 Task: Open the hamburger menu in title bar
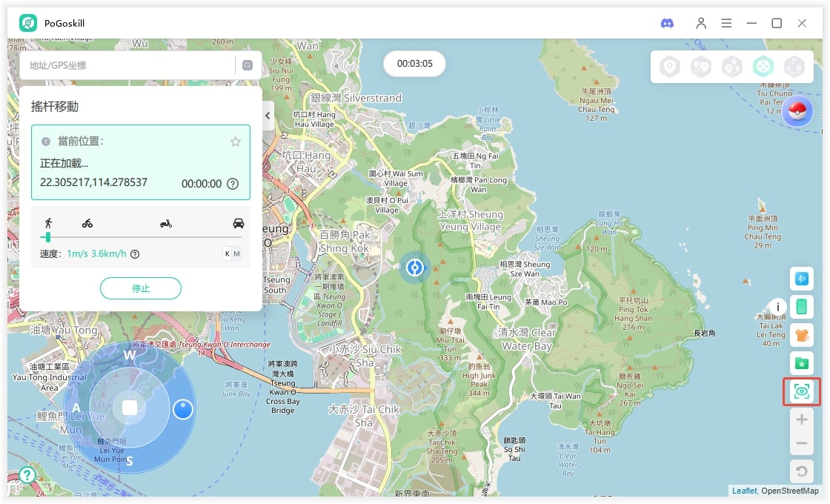(x=726, y=23)
